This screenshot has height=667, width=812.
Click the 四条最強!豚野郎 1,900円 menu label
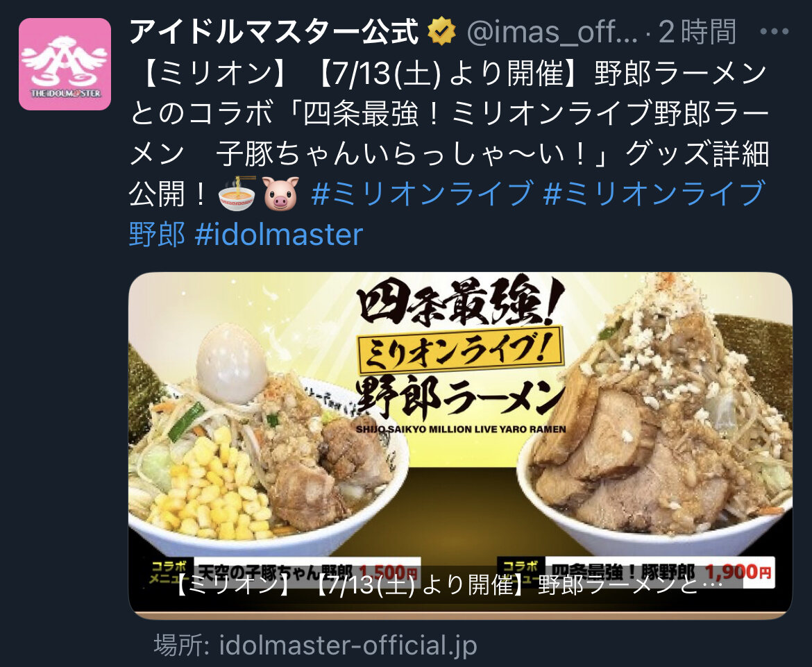[636, 572]
